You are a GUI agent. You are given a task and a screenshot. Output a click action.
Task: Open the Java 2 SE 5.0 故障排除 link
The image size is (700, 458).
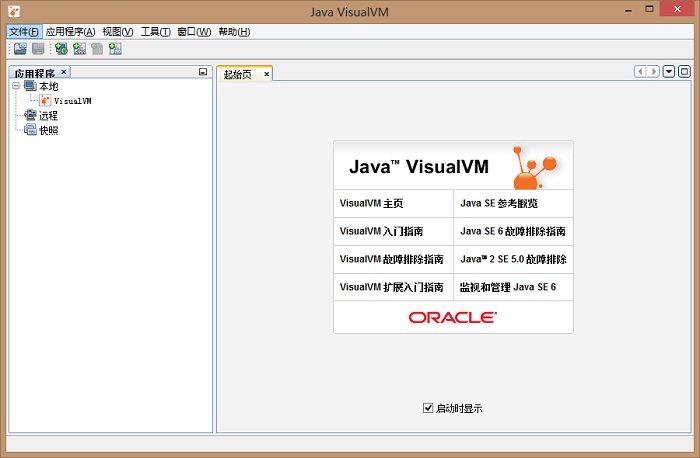tap(513, 259)
